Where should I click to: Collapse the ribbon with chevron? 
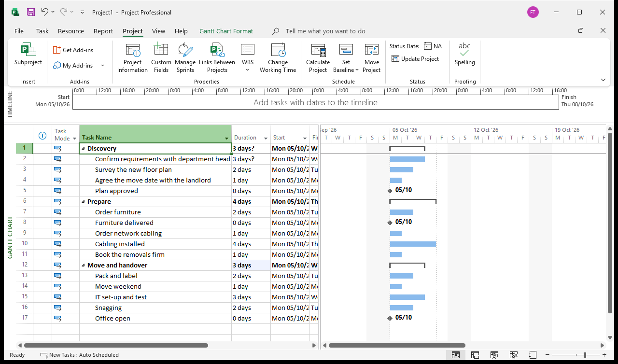click(x=603, y=80)
